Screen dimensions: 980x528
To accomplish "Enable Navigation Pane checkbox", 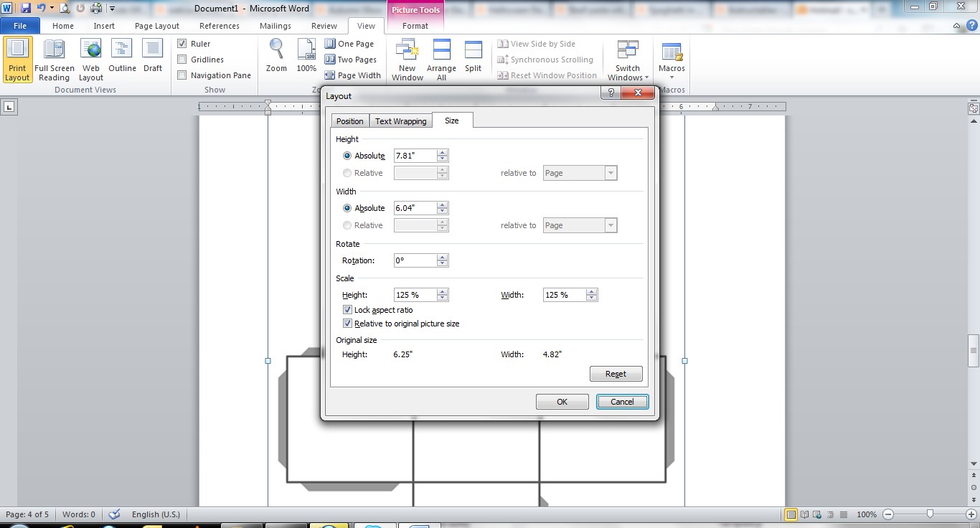I will (x=182, y=75).
